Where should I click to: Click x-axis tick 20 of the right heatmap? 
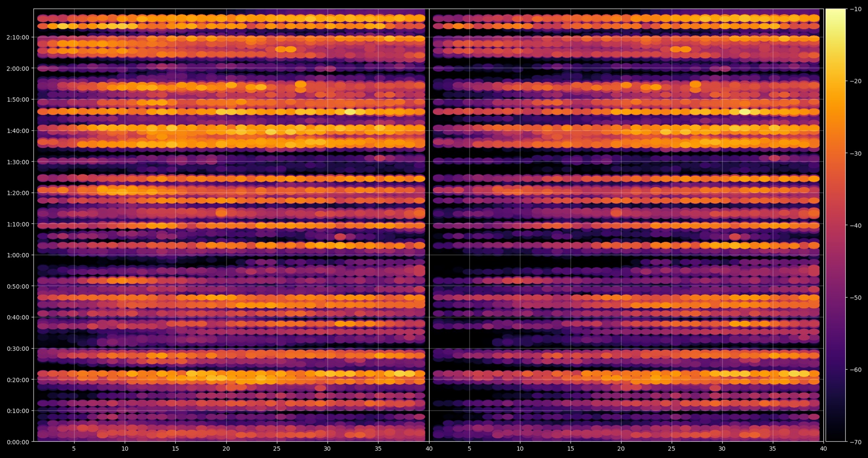[621, 448]
